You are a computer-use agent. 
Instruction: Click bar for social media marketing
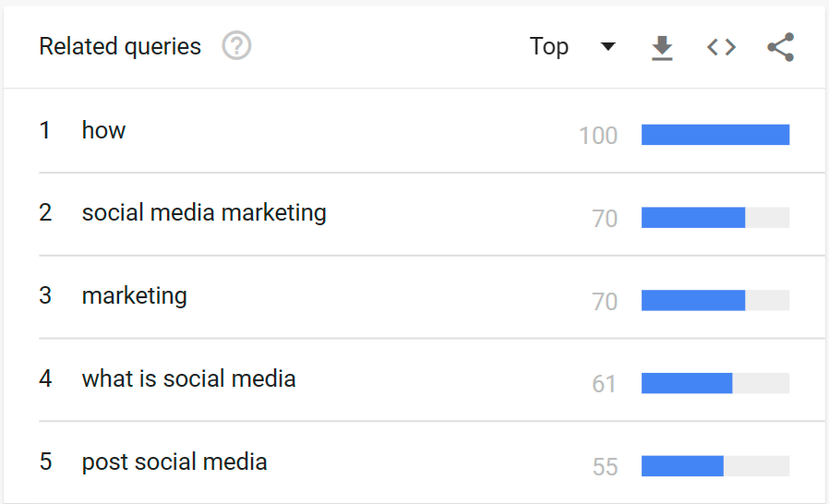[693, 218]
